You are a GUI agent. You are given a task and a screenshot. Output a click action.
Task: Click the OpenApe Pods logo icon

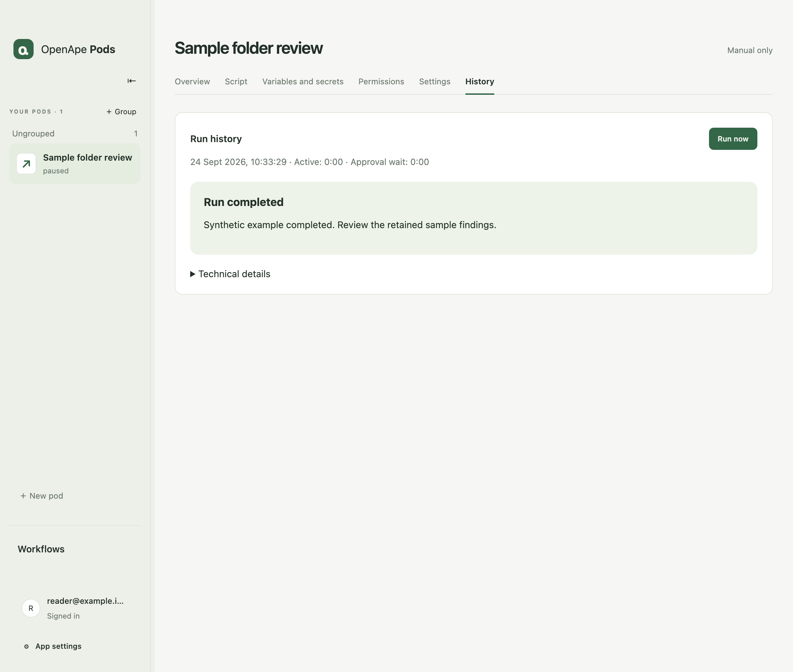(23, 49)
